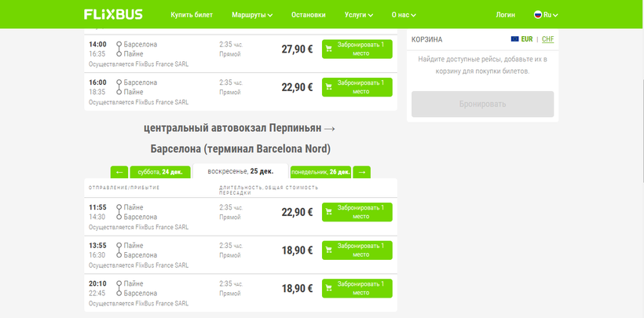Go to next day with right arrow

coord(361,172)
